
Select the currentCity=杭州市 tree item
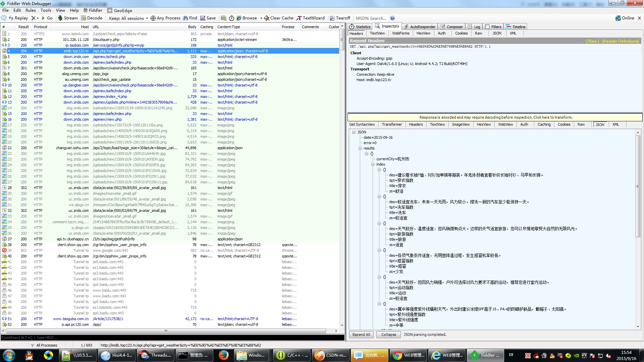pyautogui.click(x=393, y=159)
